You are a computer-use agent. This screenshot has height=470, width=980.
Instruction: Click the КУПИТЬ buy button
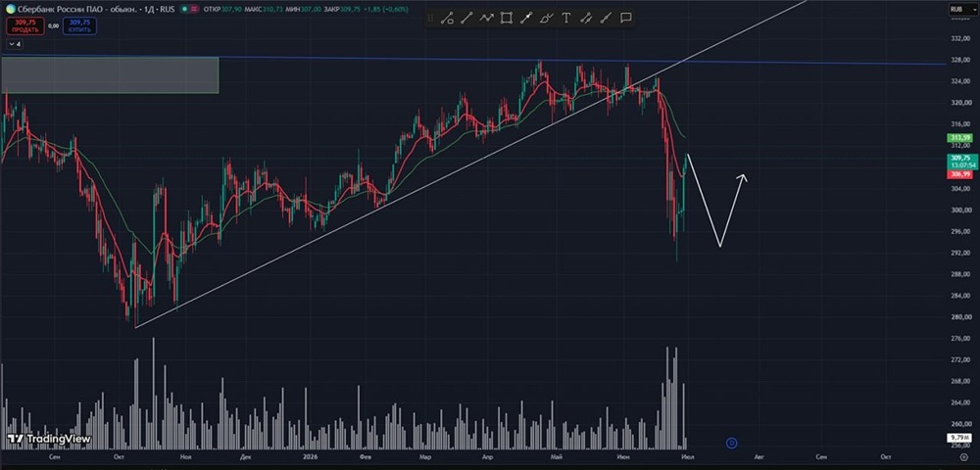coord(79,25)
